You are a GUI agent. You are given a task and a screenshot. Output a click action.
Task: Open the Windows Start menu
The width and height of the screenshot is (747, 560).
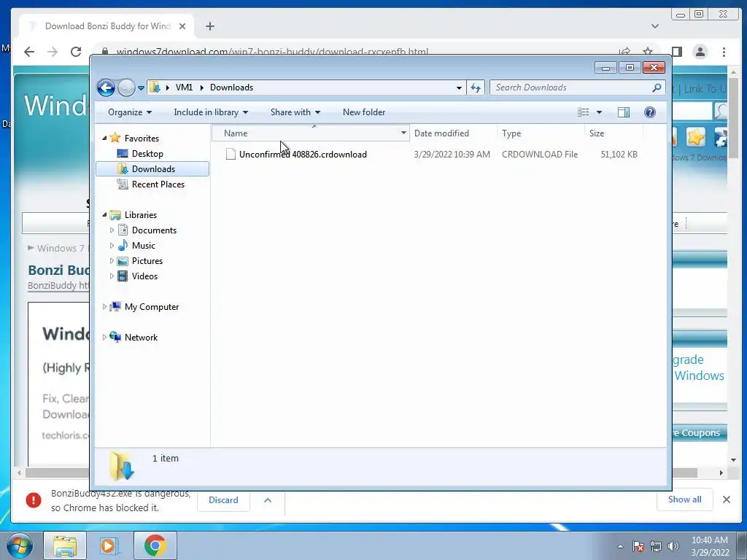[x=20, y=545]
